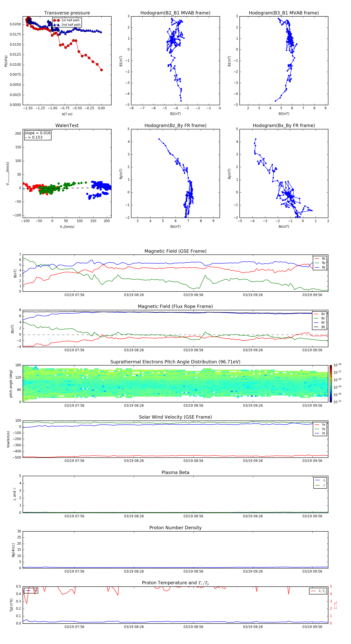Screen dimensions: 351x644
Task: Click the 'Bz' legend entry in GSE magnetic field plot
Action: coord(320,267)
